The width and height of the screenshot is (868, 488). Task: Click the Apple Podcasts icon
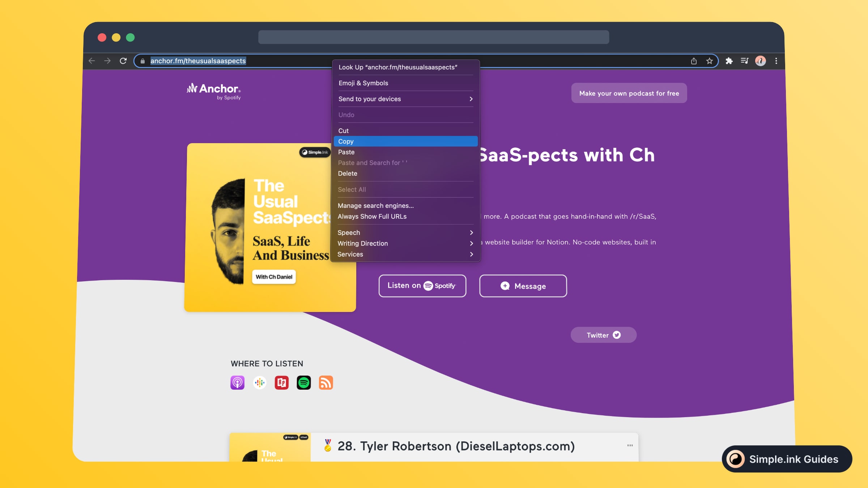pyautogui.click(x=237, y=382)
